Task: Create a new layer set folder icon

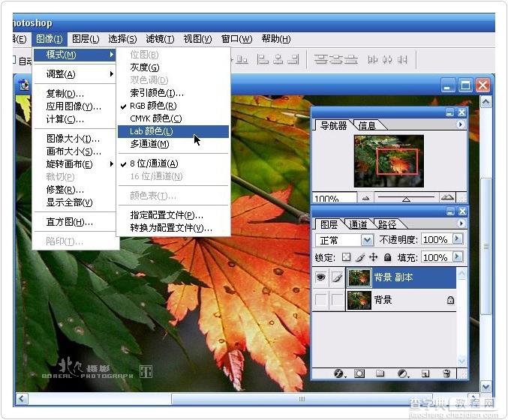Action: click(380, 373)
